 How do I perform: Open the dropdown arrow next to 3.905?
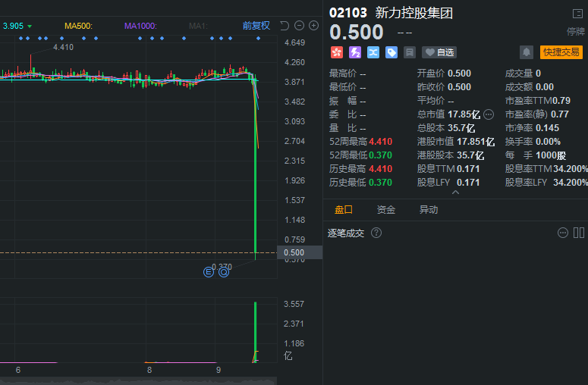[x=30, y=27]
